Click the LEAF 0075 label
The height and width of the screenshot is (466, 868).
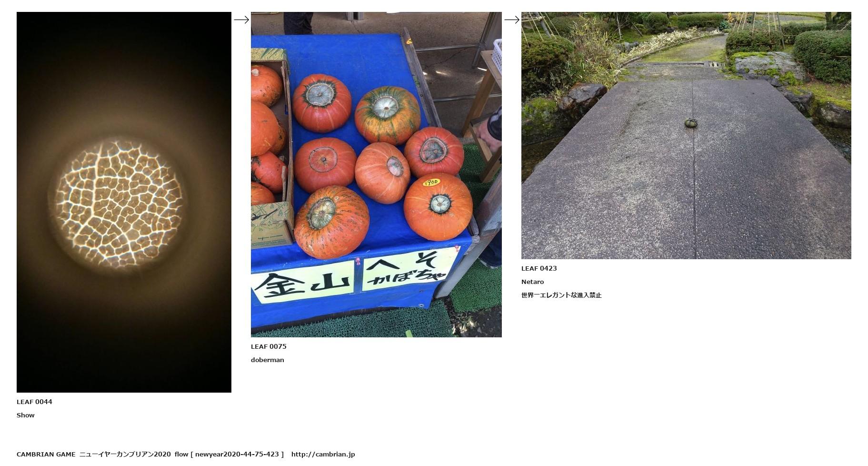click(x=269, y=346)
